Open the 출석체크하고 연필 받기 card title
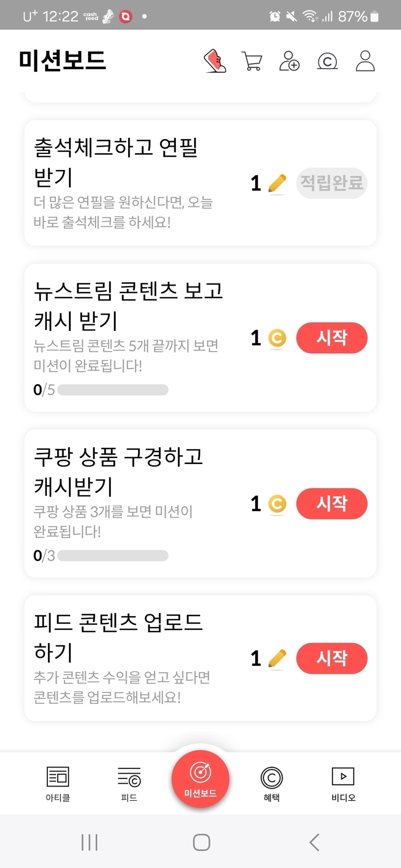 coord(116,162)
